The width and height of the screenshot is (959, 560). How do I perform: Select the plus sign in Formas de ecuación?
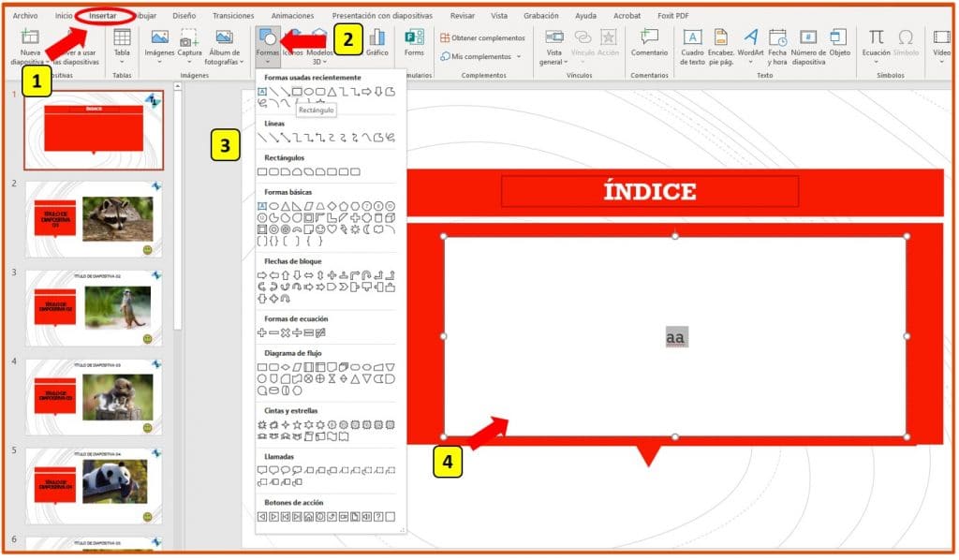[262, 332]
